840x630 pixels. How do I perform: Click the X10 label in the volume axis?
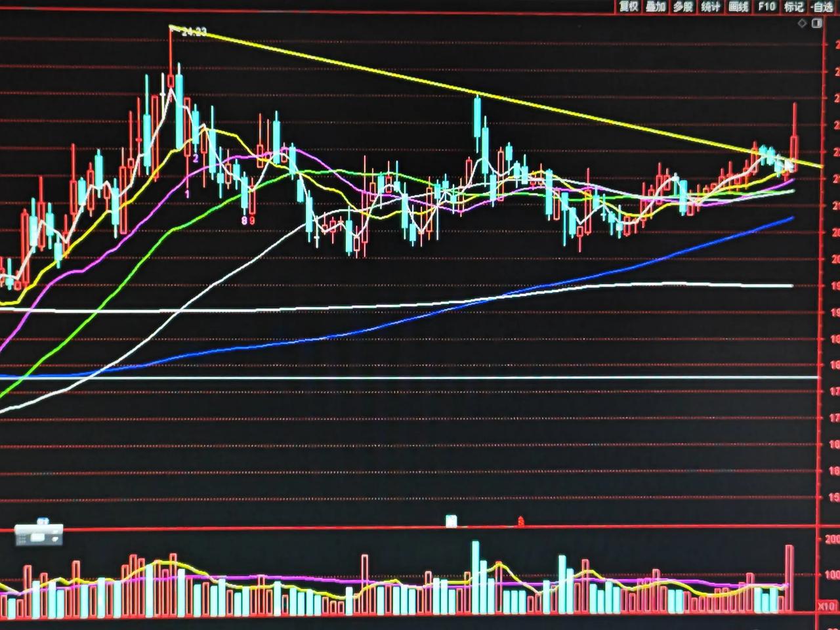tap(826, 607)
